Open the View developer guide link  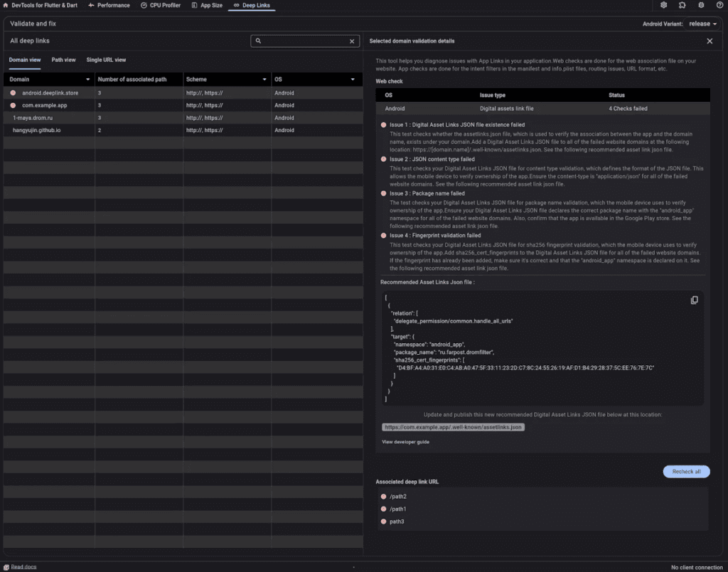405,442
